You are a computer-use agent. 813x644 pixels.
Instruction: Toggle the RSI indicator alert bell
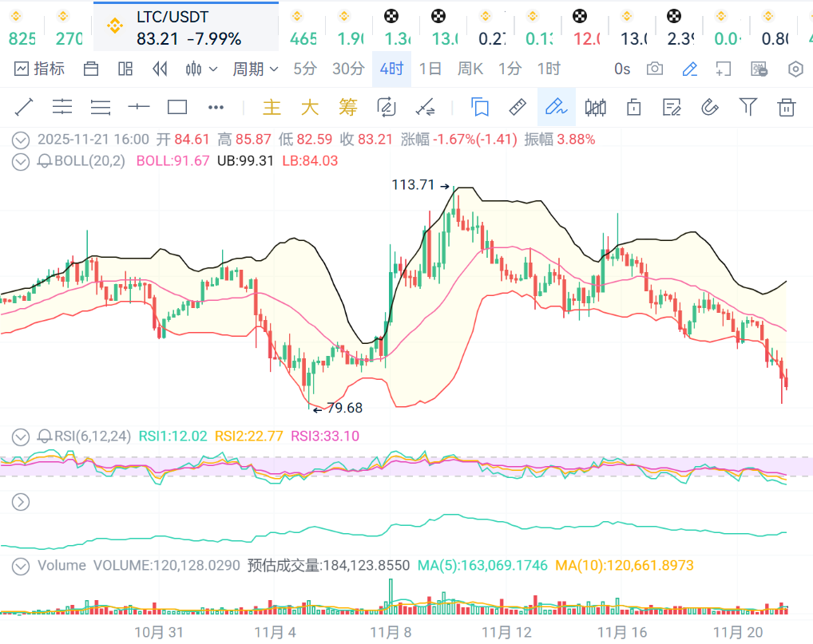point(45,437)
